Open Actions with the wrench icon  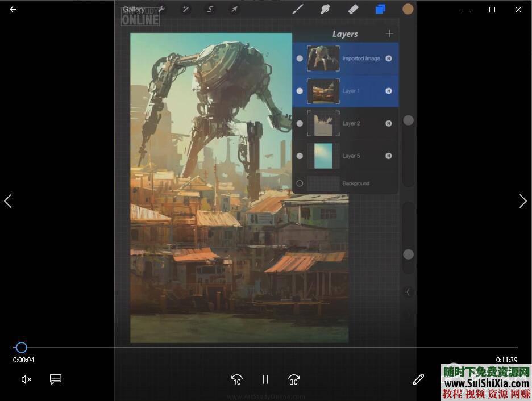pyautogui.click(x=161, y=9)
